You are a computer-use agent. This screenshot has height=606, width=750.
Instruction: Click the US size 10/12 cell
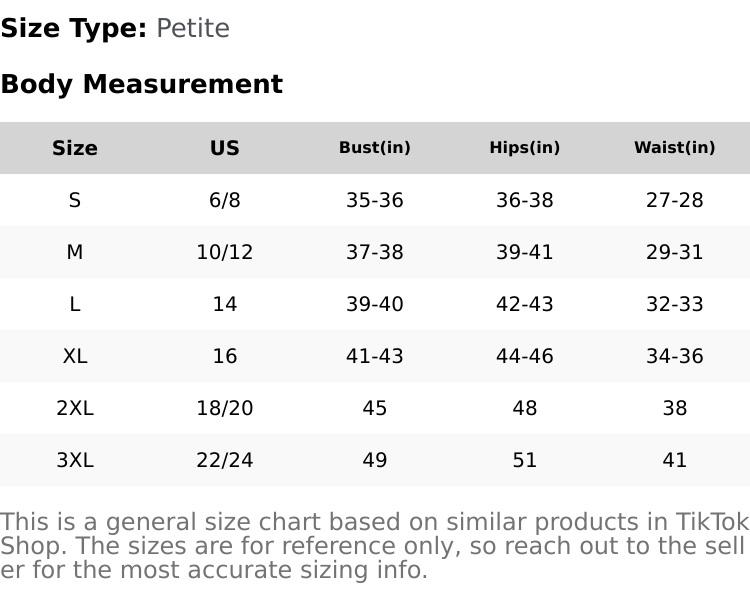225,252
